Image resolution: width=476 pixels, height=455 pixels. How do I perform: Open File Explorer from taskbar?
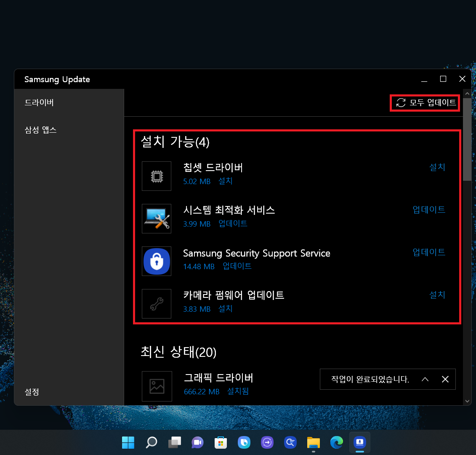tap(313, 442)
